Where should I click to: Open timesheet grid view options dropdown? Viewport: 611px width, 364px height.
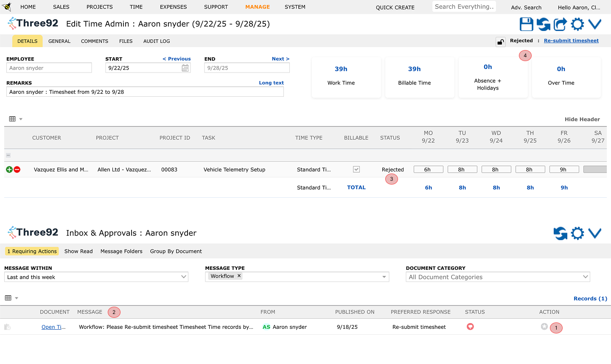coord(15,119)
